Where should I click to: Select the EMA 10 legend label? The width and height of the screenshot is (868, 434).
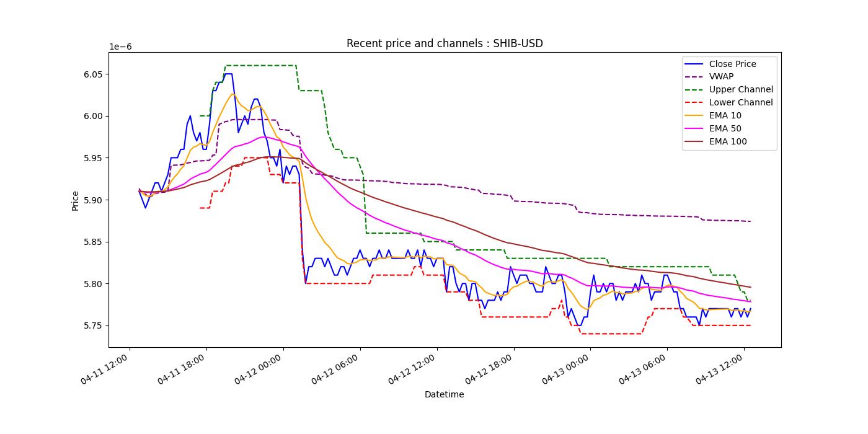(x=725, y=116)
